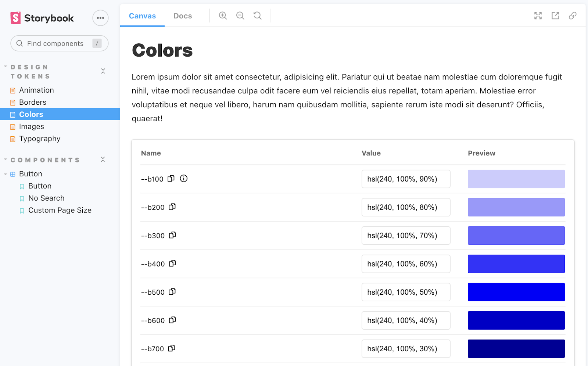
Task: Collapse all under Design Tokens
Action: (x=103, y=71)
